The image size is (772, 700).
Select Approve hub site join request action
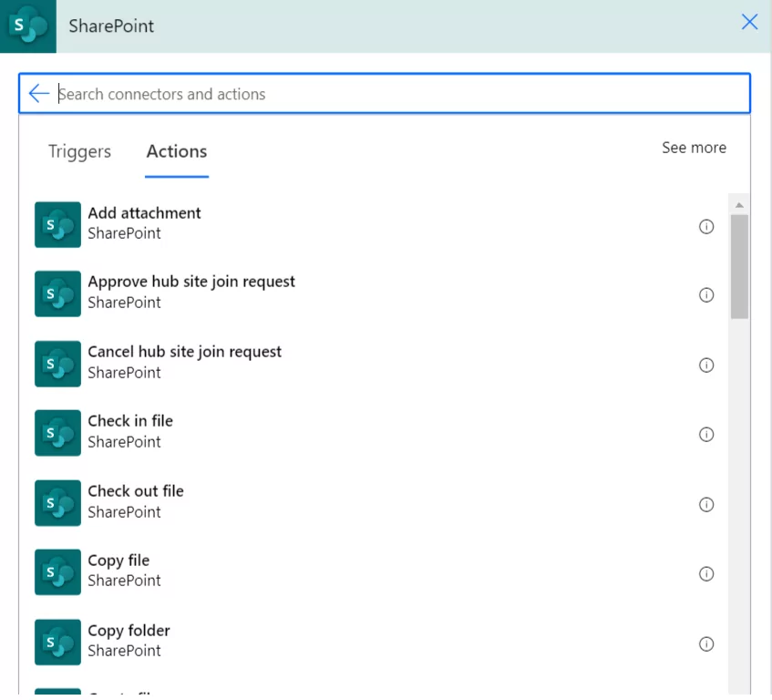(191, 282)
